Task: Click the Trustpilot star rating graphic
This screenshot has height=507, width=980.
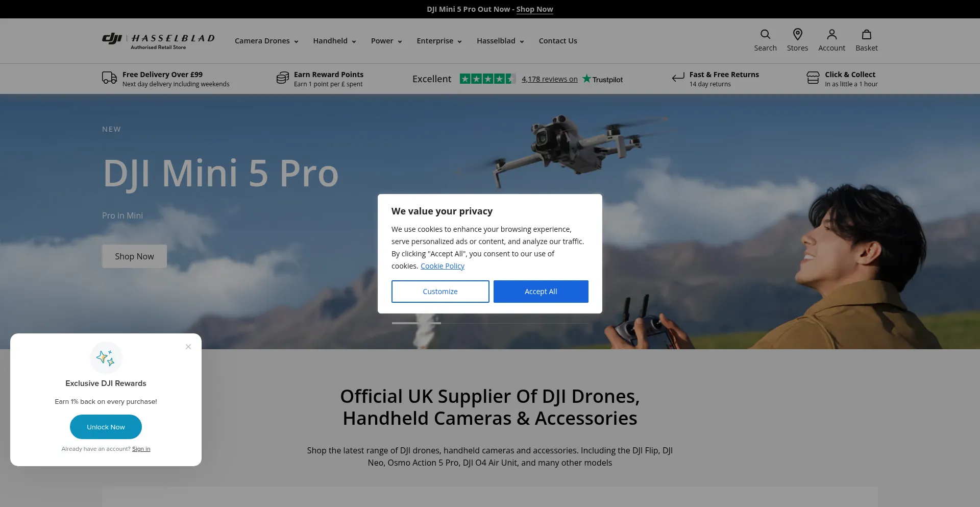Action: click(x=487, y=79)
